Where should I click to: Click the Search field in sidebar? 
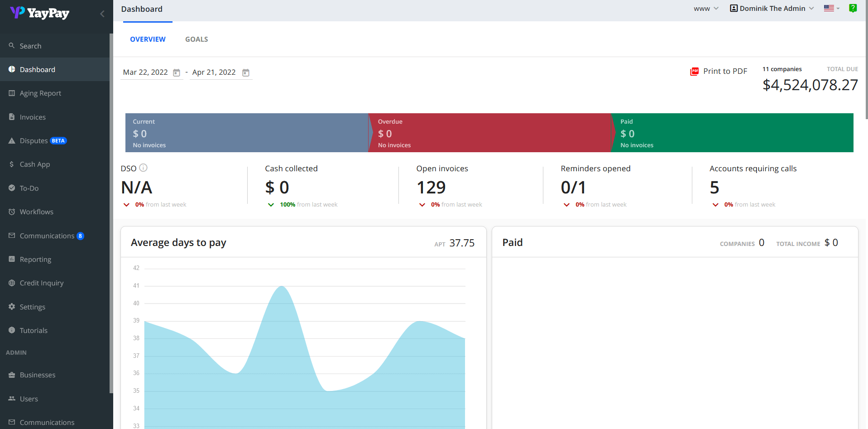pos(54,46)
